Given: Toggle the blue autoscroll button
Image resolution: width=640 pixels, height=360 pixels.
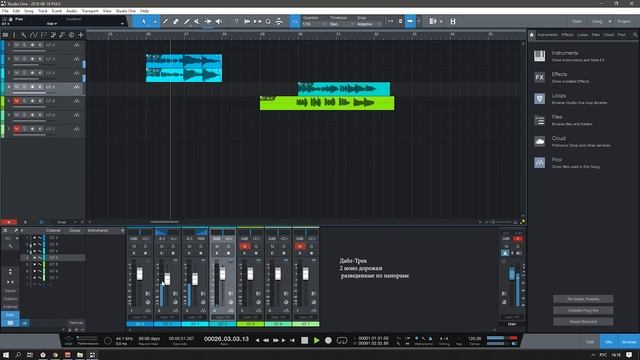Looking at the screenshot, I should pyautogui.click(x=410, y=21).
